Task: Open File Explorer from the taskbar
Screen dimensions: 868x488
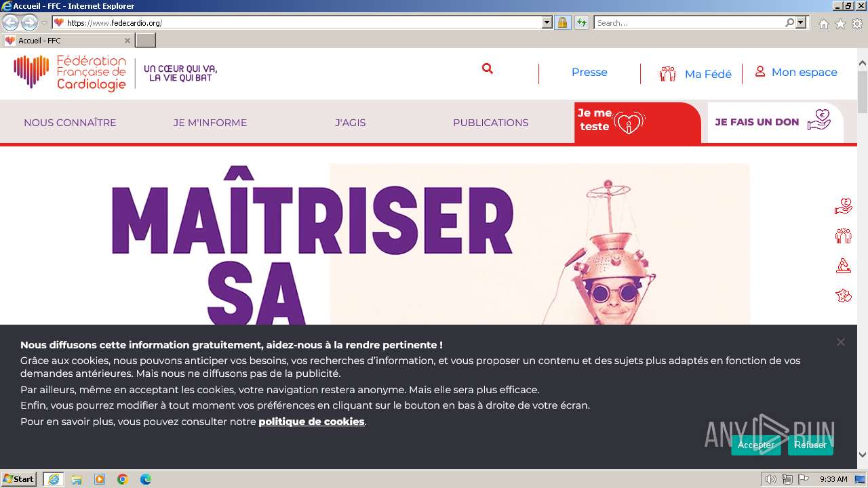Action: 77,479
